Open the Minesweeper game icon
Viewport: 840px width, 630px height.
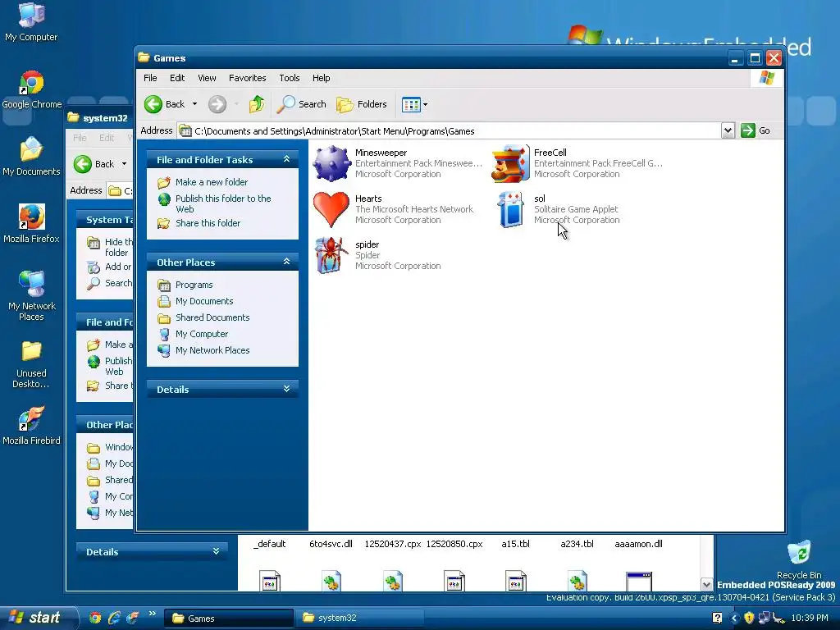coord(331,163)
